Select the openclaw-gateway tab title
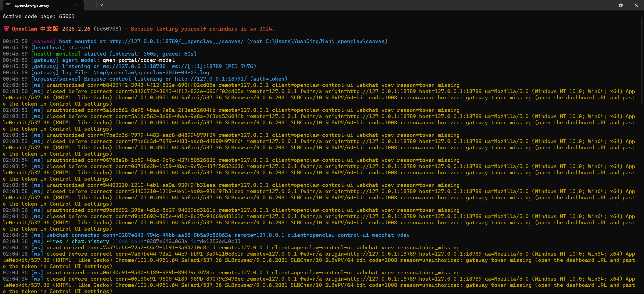644x294 pixels. [32, 5]
